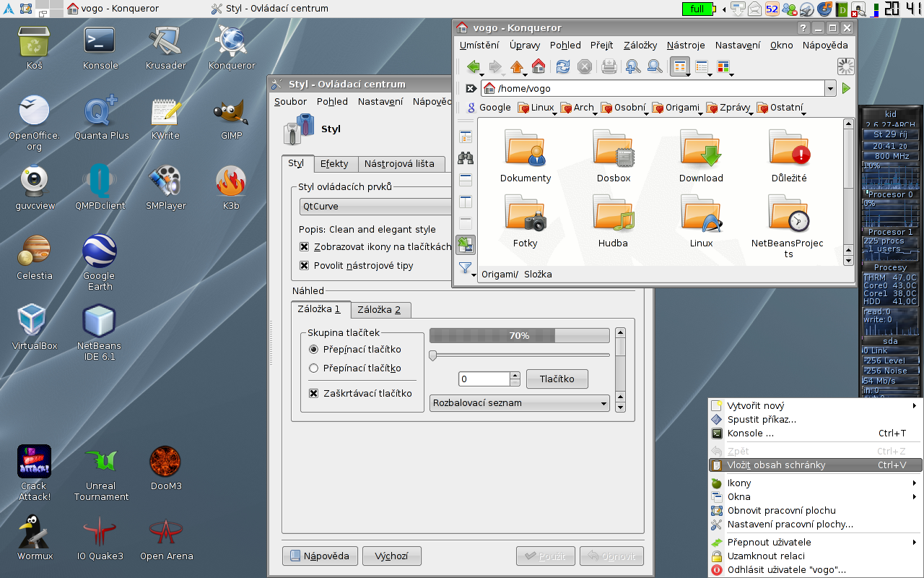This screenshot has width=924, height=578.
Task: Click the 70% progress bar
Action: click(x=520, y=335)
